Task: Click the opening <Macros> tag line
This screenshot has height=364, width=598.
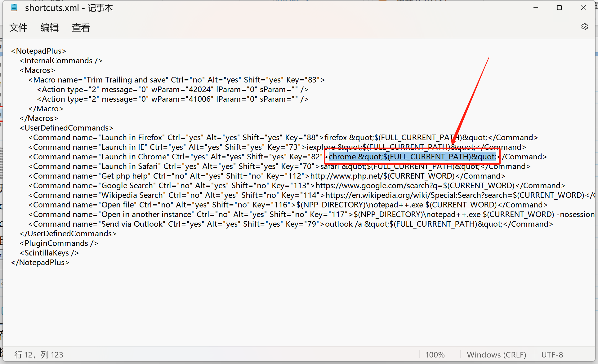Action: tap(37, 70)
